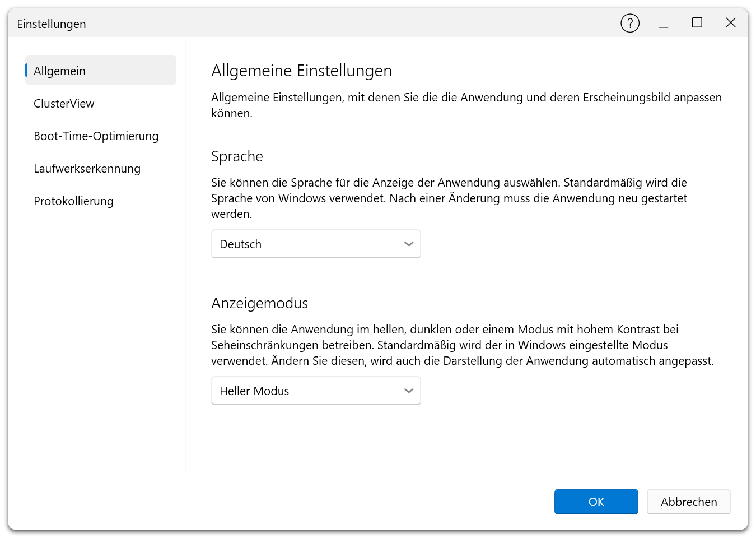Switch to Laufwerkserkennung section
The height and width of the screenshot is (538, 756).
click(87, 168)
